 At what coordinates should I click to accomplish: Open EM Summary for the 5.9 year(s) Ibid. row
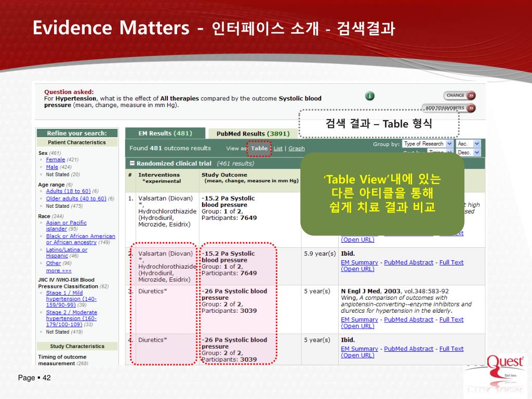coord(360,262)
